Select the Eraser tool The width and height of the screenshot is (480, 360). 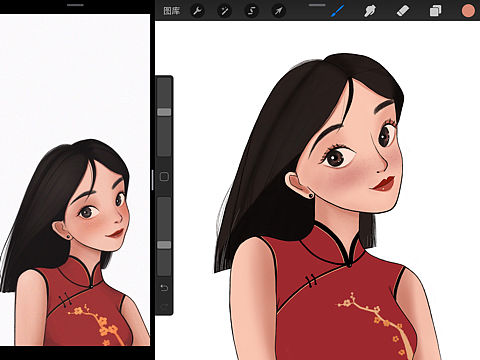coord(403,11)
